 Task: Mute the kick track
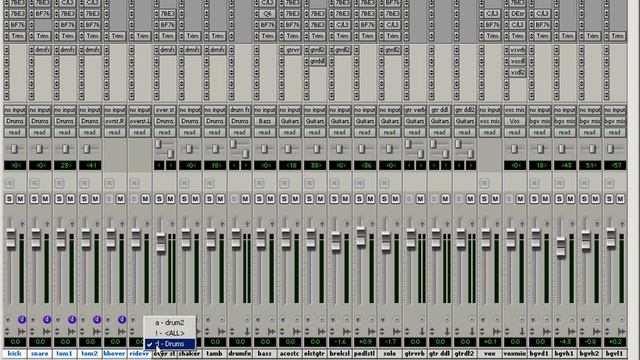20,199
